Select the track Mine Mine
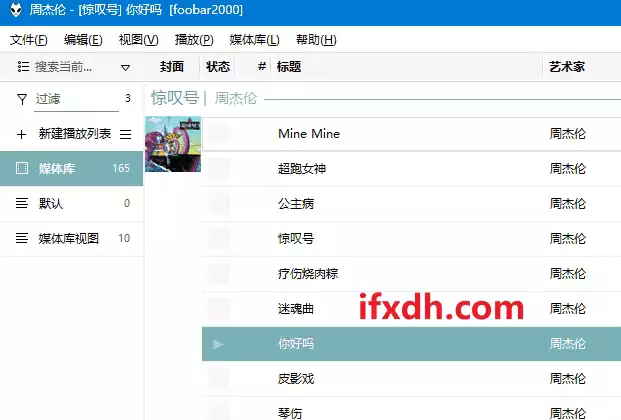 (411, 134)
